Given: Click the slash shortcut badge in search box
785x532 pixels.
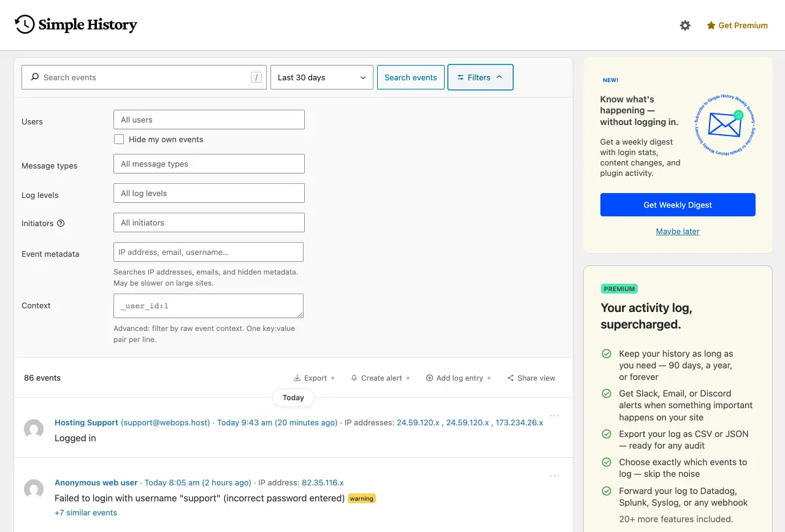Looking at the screenshot, I should pos(256,77).
